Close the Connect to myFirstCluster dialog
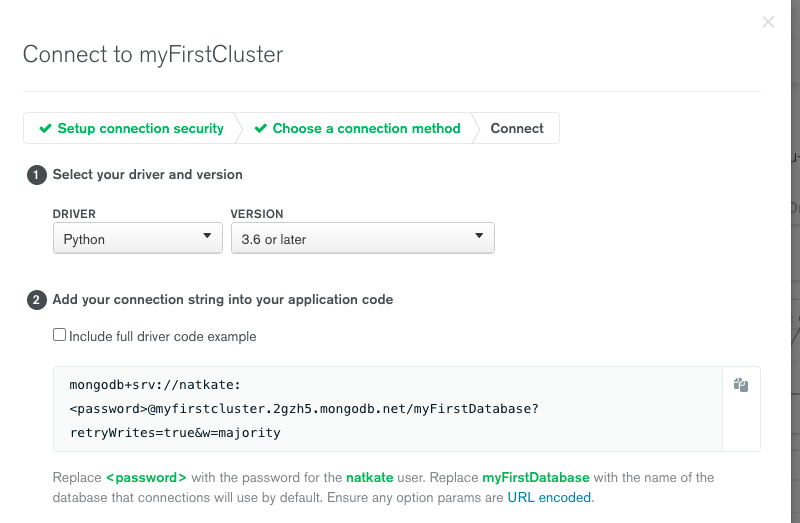Image resolution: width=800 pixels, height=523 pixels. pyautogui.click(x=768, y=22)
